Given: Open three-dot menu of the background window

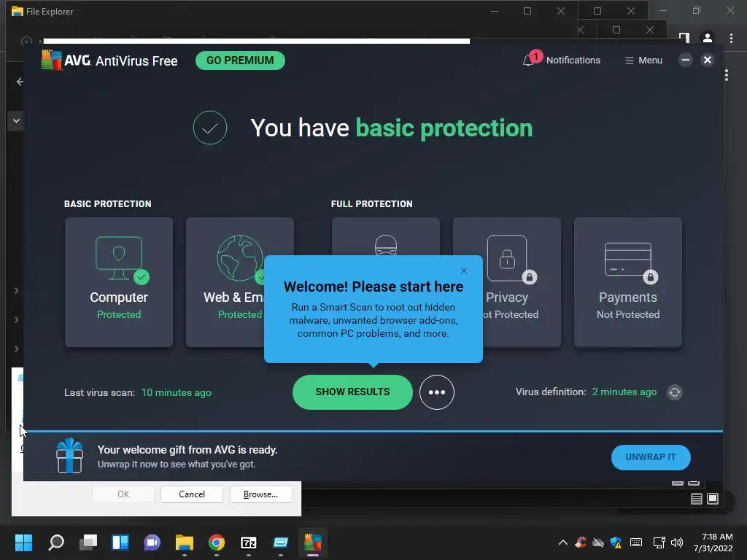Looking at the screenshot, I should click(x=731, y=38).
